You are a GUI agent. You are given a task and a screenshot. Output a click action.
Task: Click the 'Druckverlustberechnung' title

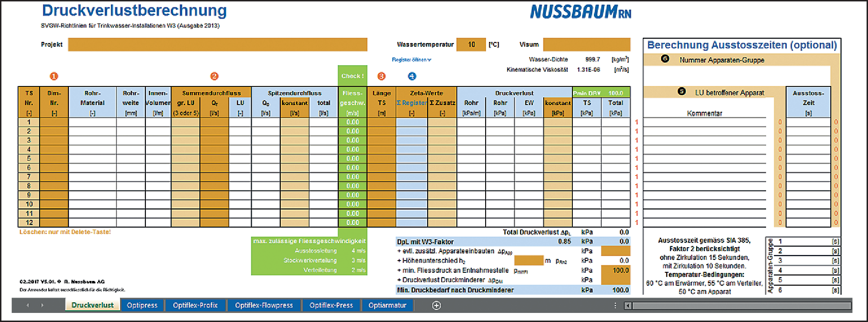tap(134, 11)
